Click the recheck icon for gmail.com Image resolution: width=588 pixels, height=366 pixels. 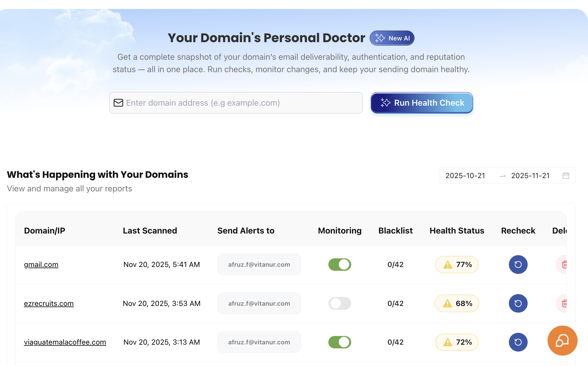coord(518,264)
